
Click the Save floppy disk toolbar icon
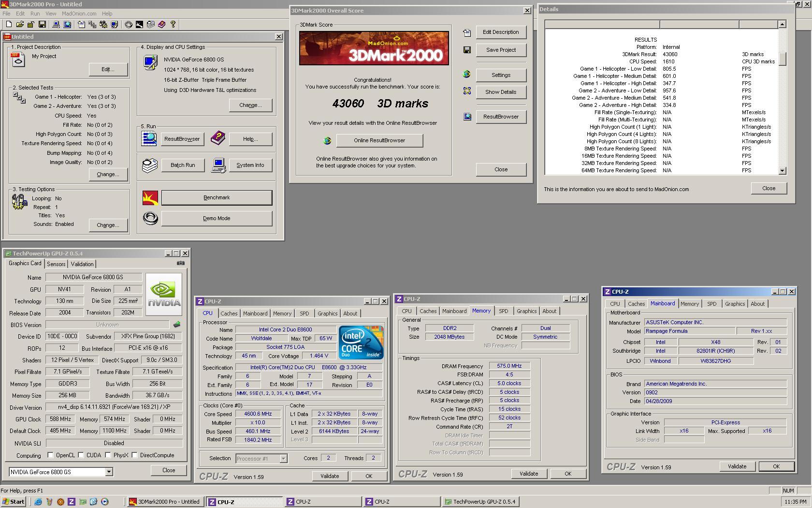click(42, 24)
